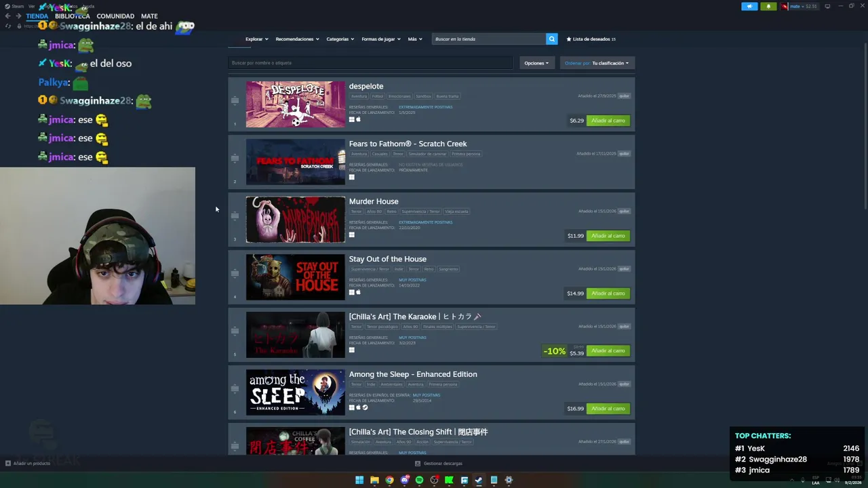Image resolution: width=868 pixels, height=488 pixels.
Task: Click the Añadir un producto plus icon
Action: point(8,464)
